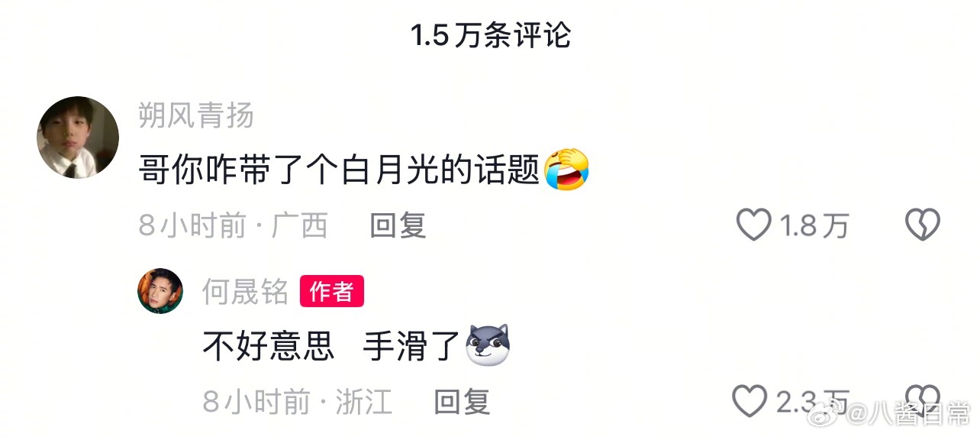Viewport: 980px width, 437px height.
Task: Tap the 8小时前 · 广西 timestamp
Action: tap(233, 225)
